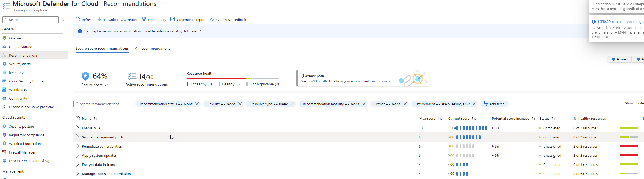
Task: Click Firewall Manager icon
Action: tap(4, 152)
